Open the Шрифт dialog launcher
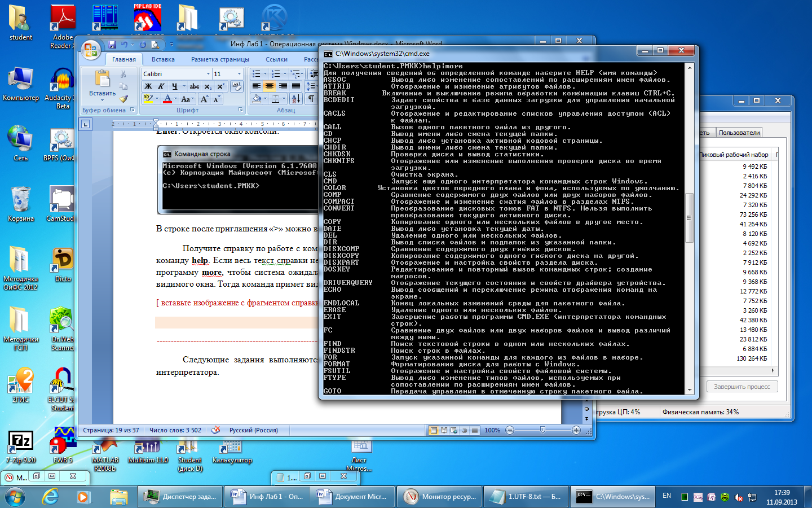The height and width of the screenshot is (508, 812). point(240,110)
